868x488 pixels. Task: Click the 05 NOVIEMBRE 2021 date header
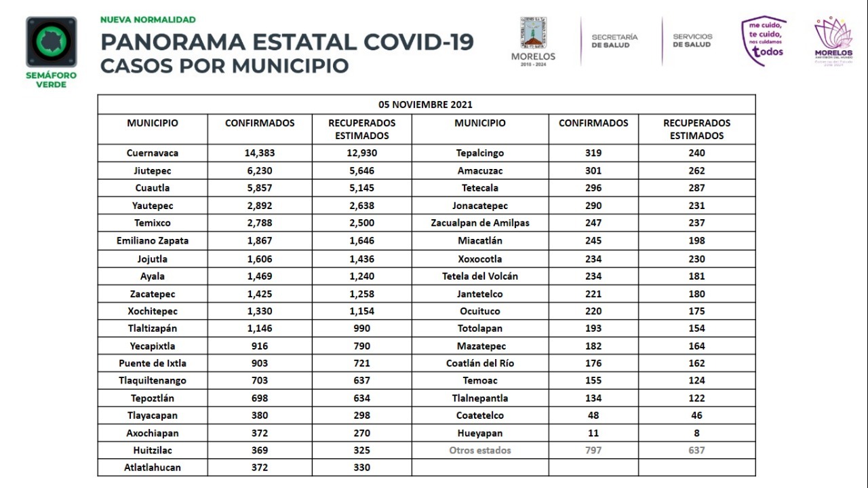click(425, 105)
